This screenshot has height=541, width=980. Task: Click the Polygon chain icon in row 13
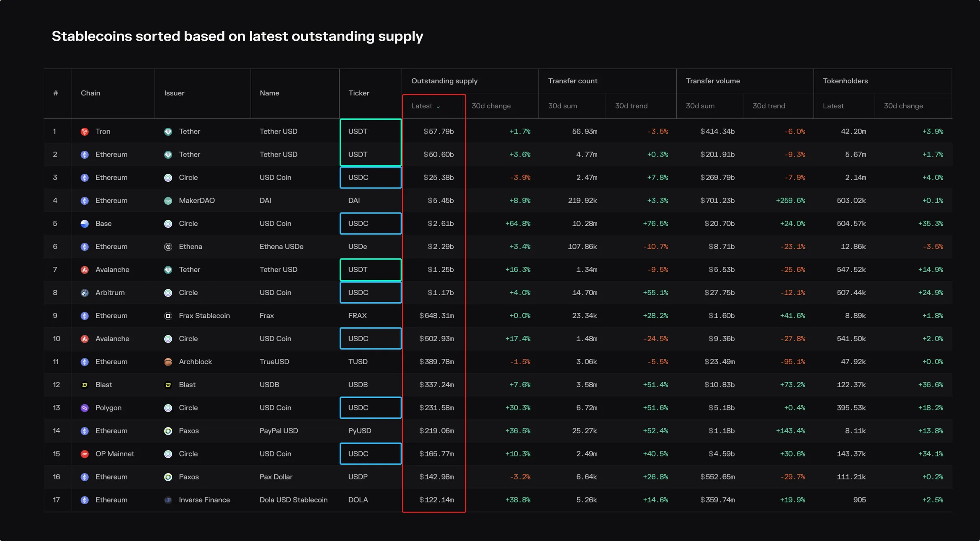coord(85,408)
